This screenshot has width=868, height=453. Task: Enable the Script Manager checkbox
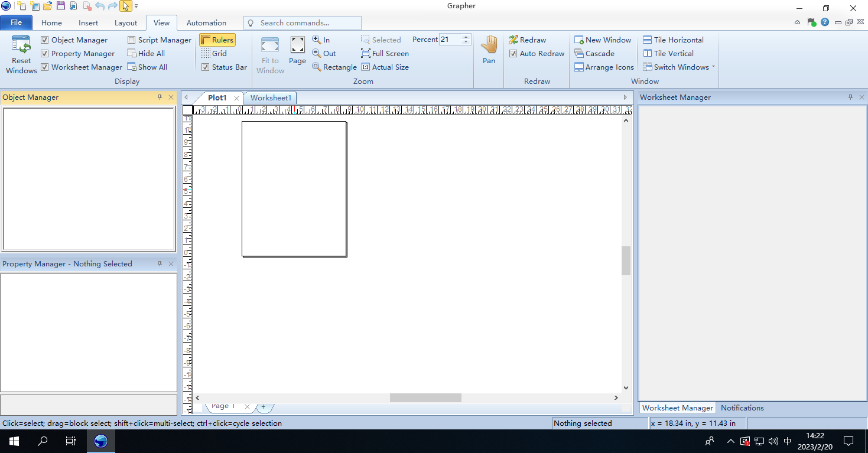tap(132, 40)
